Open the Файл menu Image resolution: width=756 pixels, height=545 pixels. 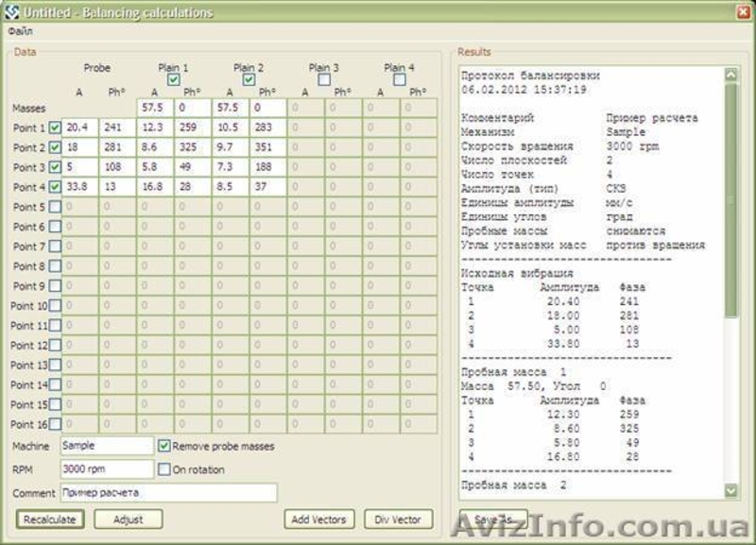pos(19,31)
